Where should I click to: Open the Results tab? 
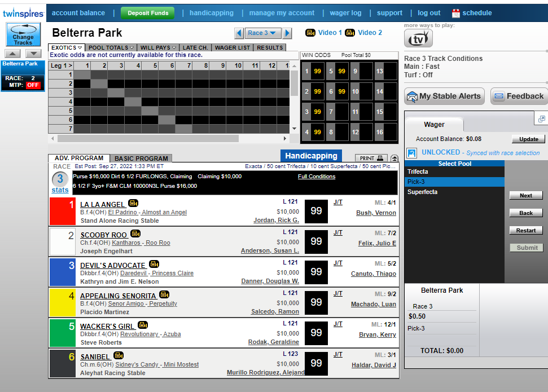pyautogui.click(x=270, y=47)
